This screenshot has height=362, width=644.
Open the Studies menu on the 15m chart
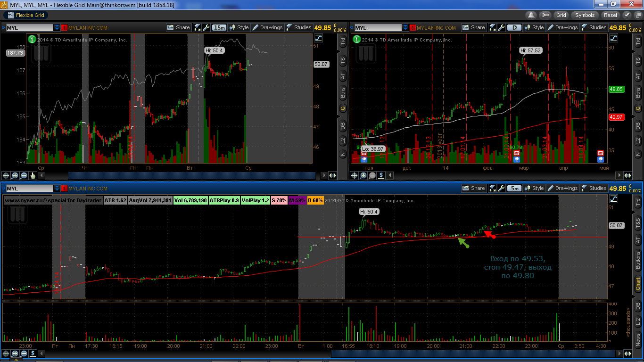point(299,27)
